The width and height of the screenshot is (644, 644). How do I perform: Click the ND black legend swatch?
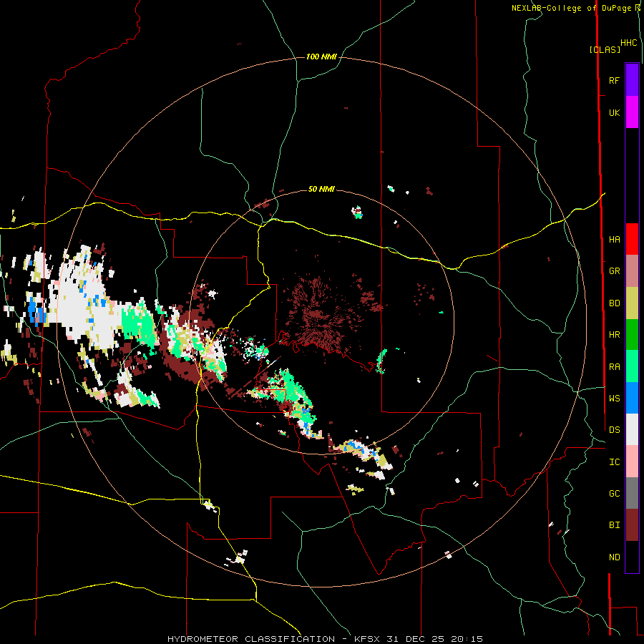[x=632, y=557]
